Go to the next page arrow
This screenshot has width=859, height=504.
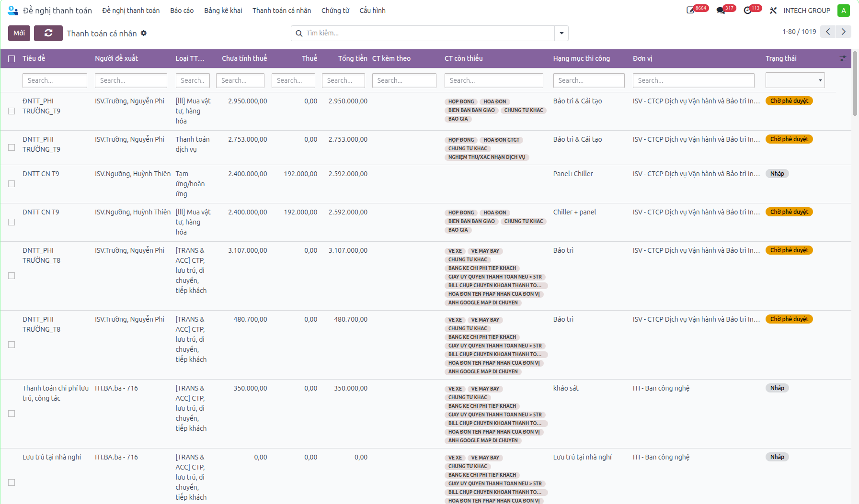844,32
